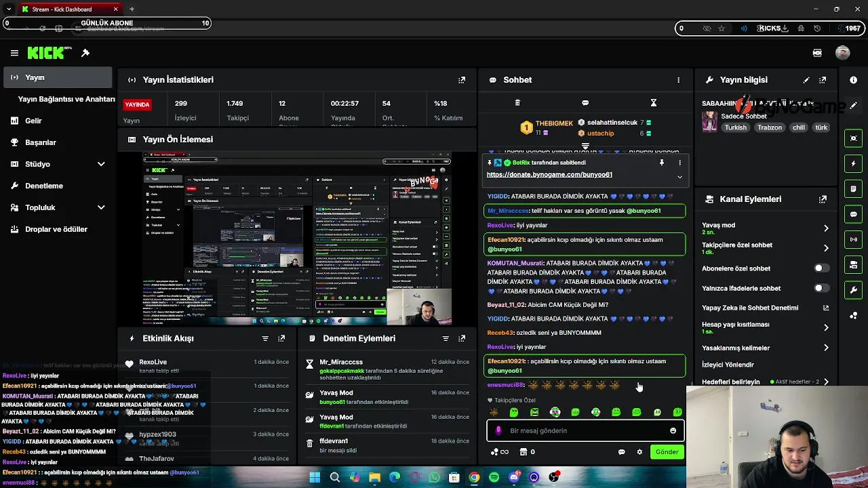Click the microphone icon in the message box
The width and height of the screenshot is (868, 488).
[498, 430]
